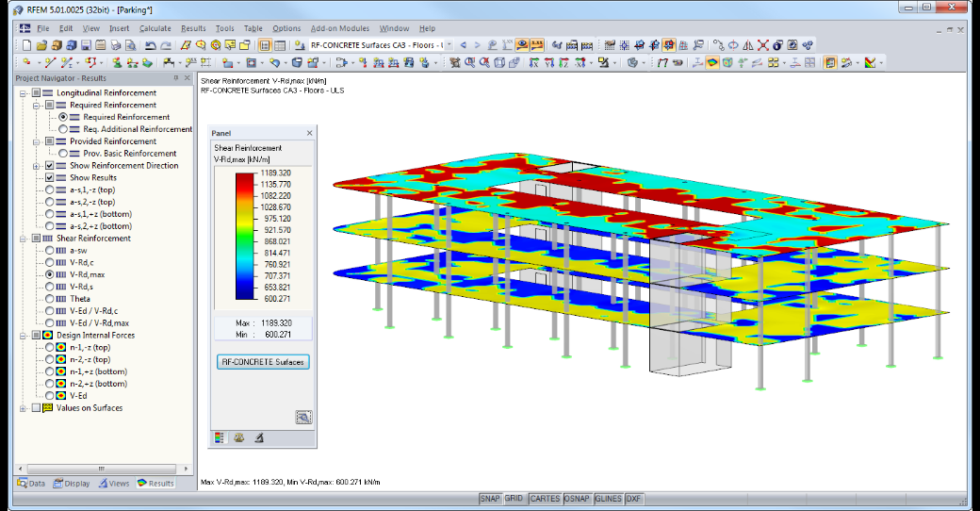Click the color spectrum icon at panel bottom
This screenshot has height=511, width=980.
tap(219, 437)
